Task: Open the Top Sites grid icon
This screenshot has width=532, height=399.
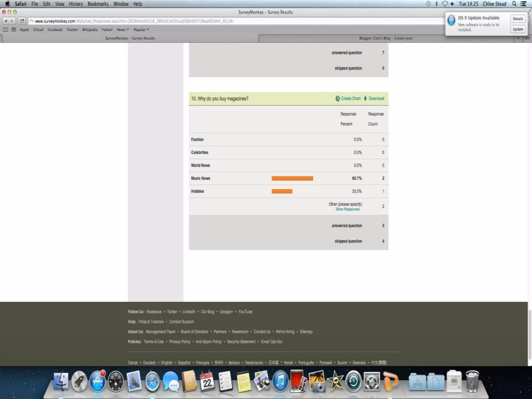Action: point(14,30)
